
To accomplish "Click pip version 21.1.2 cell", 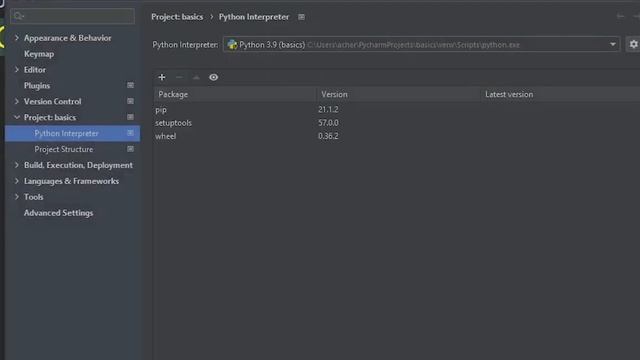I will tap(328, 109).
